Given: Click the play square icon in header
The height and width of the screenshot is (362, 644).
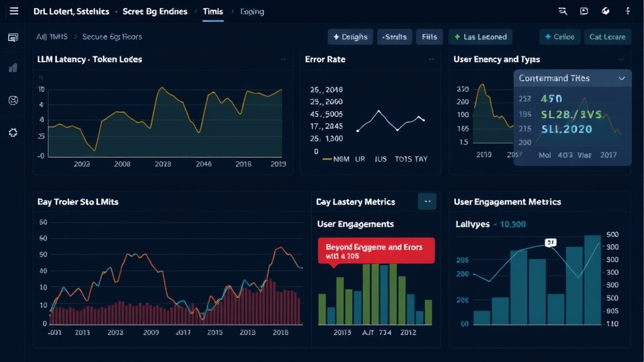Looking at the screenshot, I should (584, 11).
